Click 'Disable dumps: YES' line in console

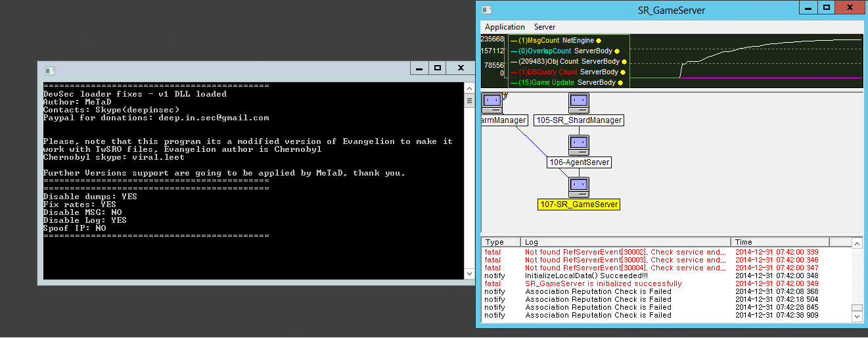click(90, 197)
